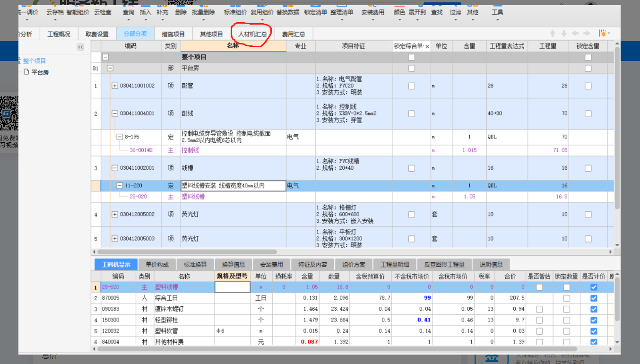Collapse item 030411004001 配线
This screenshot has height=364, width=640.
pyautogui.click(x=115, y=113)
